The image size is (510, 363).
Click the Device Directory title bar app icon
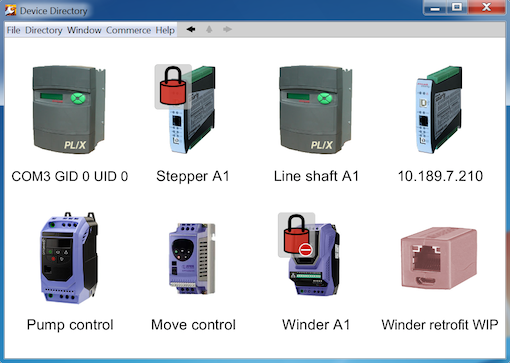point(10,10)
